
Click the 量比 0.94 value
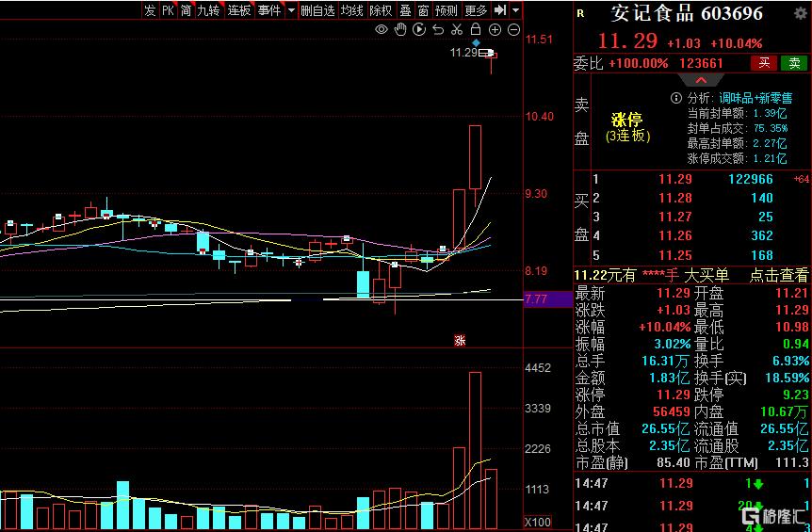[796, 344]
